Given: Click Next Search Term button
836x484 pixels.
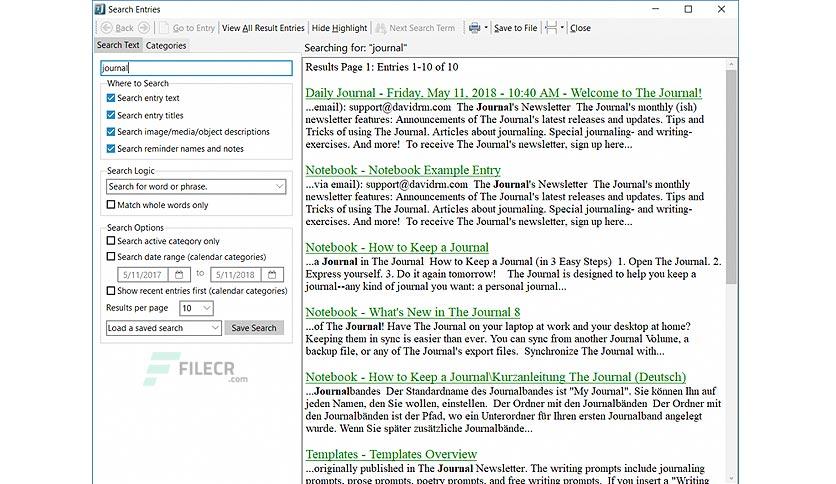Looking at the screenshot, I should click(x=415, y=28).
